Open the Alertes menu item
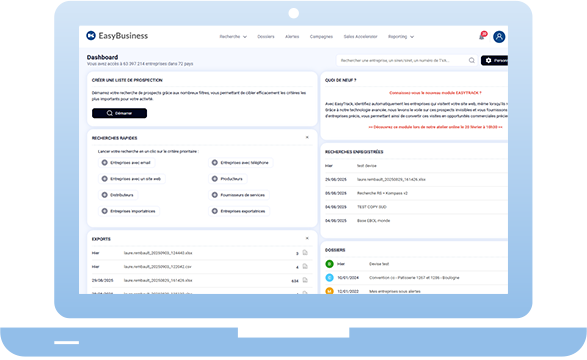The width and height of the screenshot is (587, 360). [x=292, y=37]
